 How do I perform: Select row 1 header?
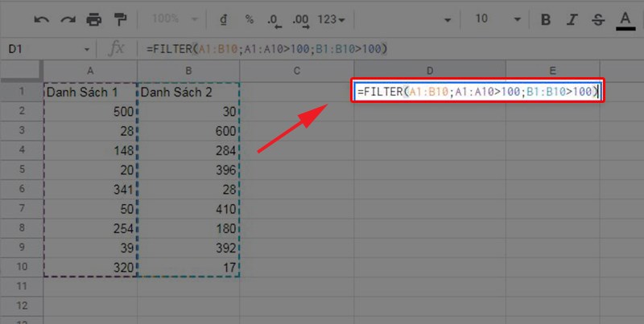point(22,92)
